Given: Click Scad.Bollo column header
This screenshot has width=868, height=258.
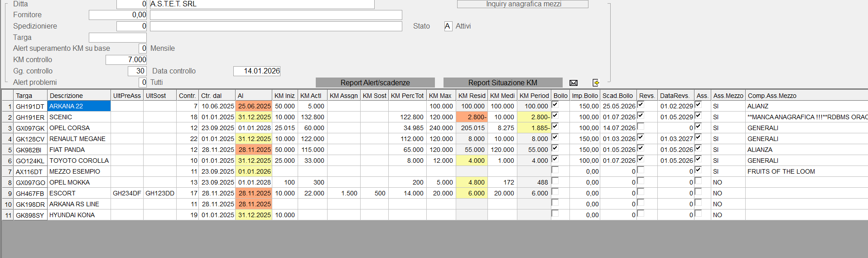Looking at the screenshot, I should pos(617,96).
